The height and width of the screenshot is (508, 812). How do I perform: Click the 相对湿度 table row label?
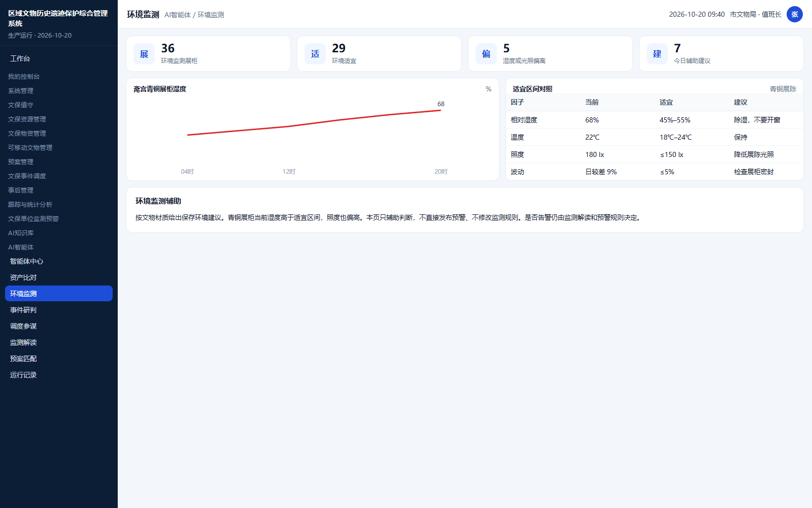(x=524, y=120)
